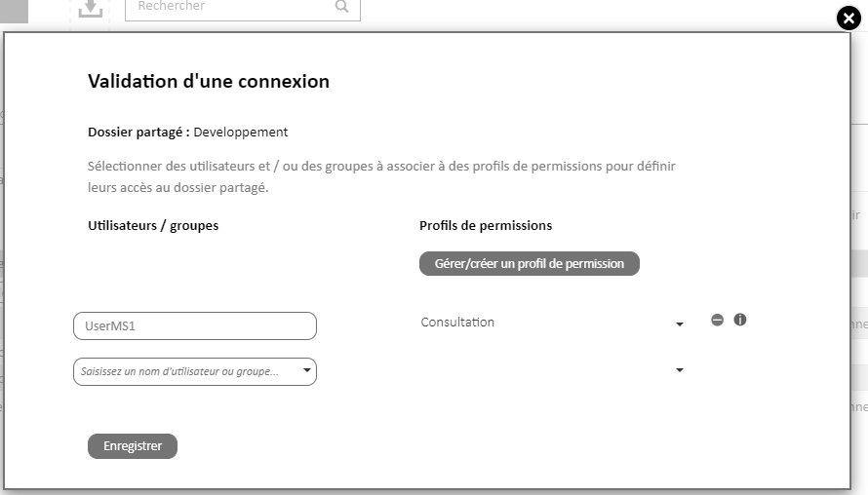Close the dialog with the X icon
Screen dimensions: 868x495
(x=848, y=19)
